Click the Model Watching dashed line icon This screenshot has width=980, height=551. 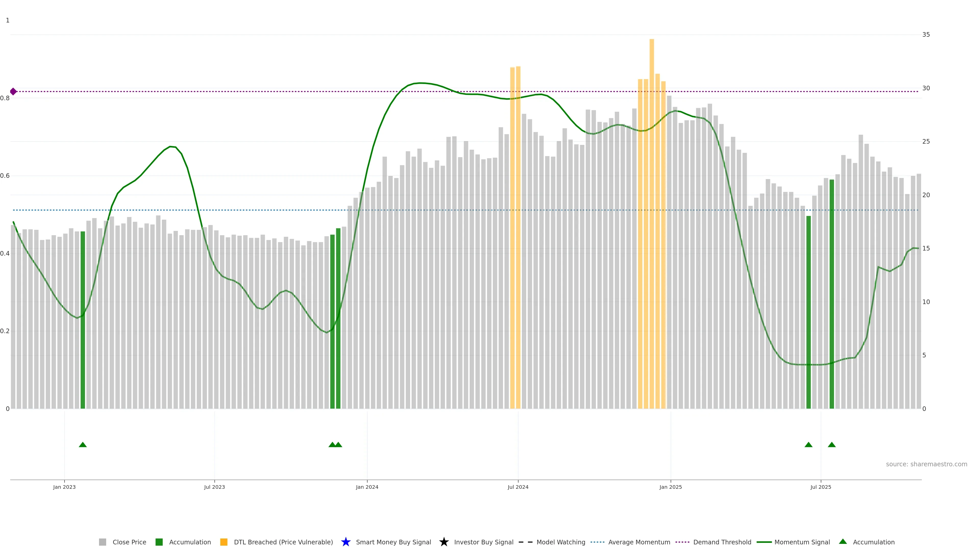pos(525,542)
